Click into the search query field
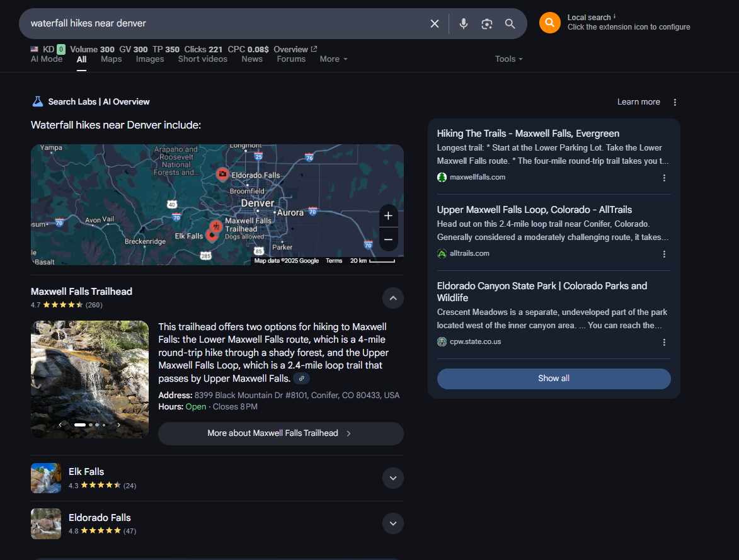The width and height of the screenshot is (739, 560). (226, 23)
